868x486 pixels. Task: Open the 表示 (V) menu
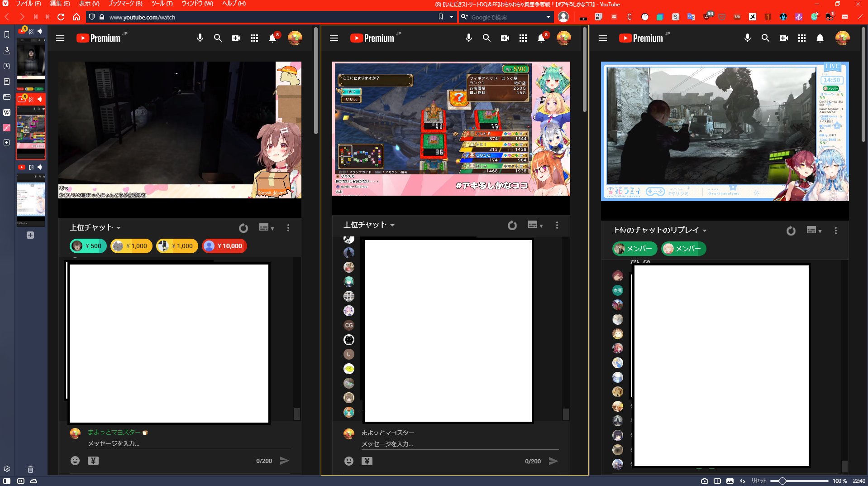click(x=89, y=4)
